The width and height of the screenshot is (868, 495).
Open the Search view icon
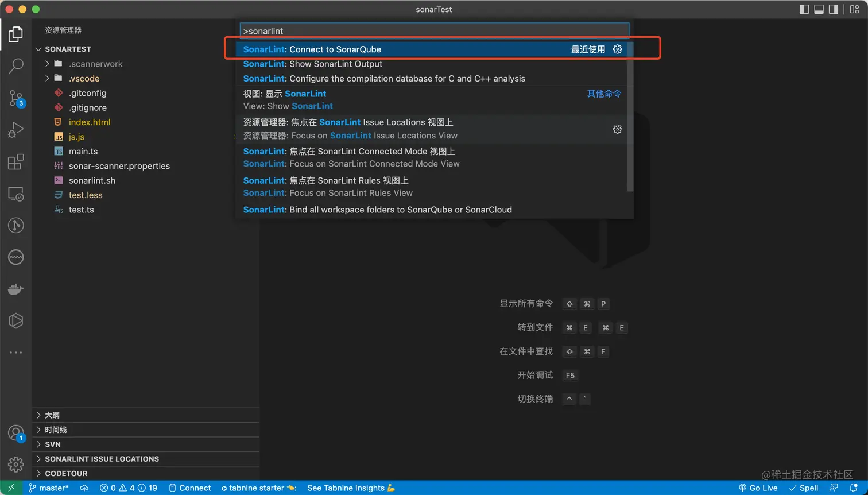pos(15,66)
